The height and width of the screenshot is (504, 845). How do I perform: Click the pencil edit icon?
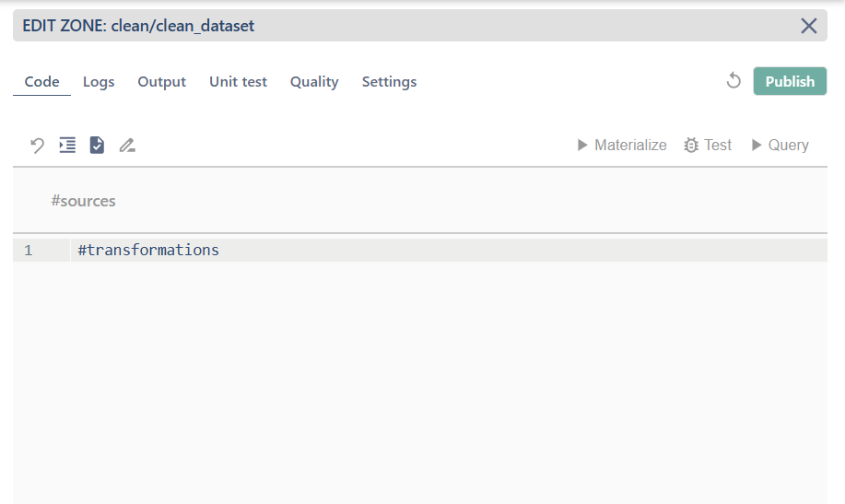point(127,145)
